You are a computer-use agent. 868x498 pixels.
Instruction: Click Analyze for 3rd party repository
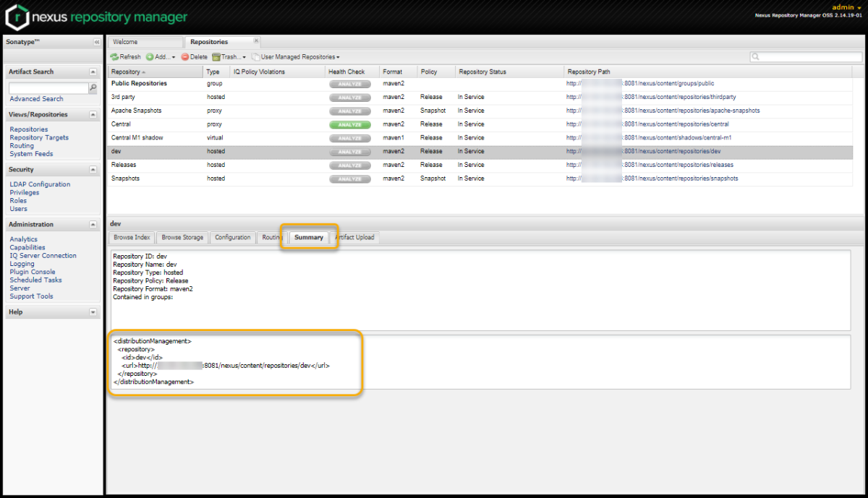point(350,97)
